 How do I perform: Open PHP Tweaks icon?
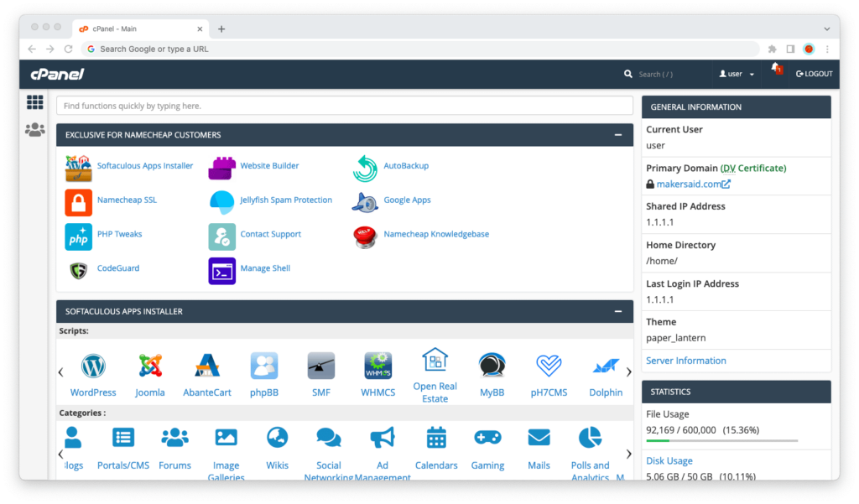coord(78,236)
